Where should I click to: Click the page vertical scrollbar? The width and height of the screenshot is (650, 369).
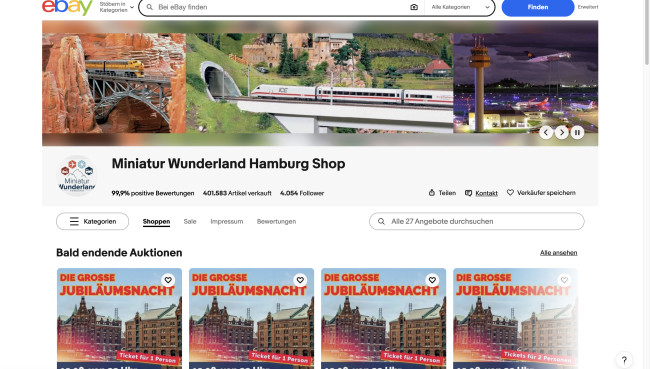click(x=647, y=32)
